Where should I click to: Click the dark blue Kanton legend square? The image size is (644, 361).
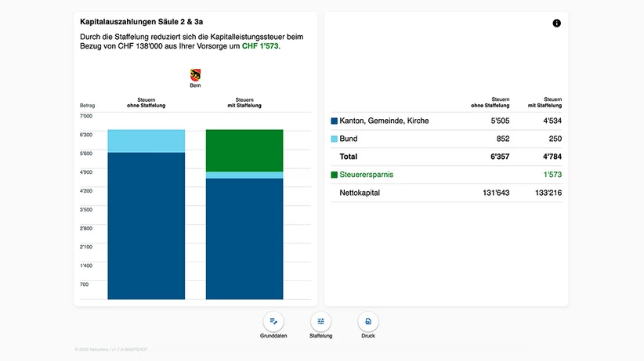pyautogui.click(x=335, y=121)
